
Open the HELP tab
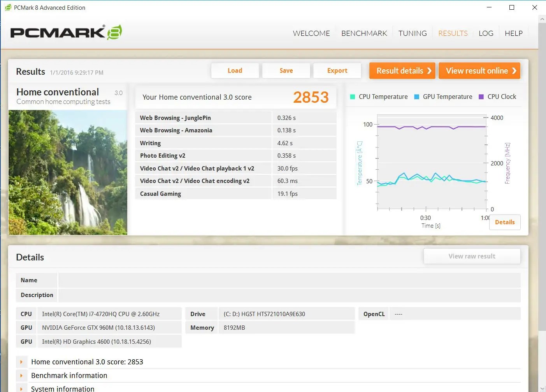click(514, 33)
